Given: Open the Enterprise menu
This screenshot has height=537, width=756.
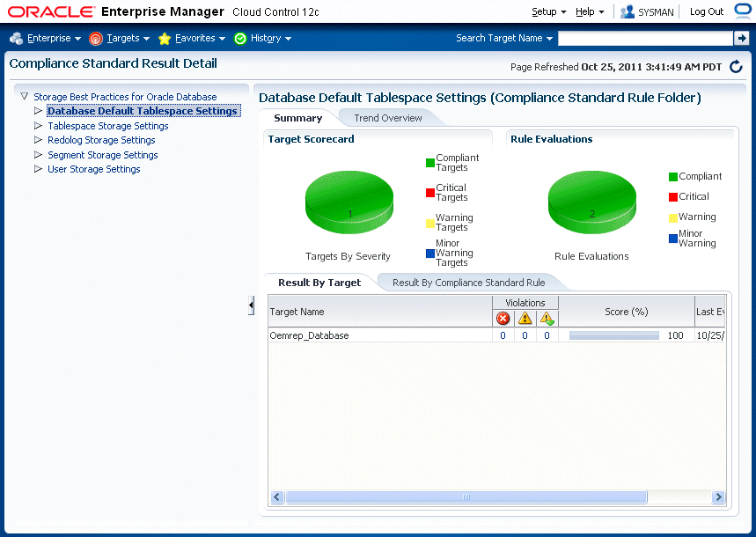Looking at the screenshot, I should (54, 38).
